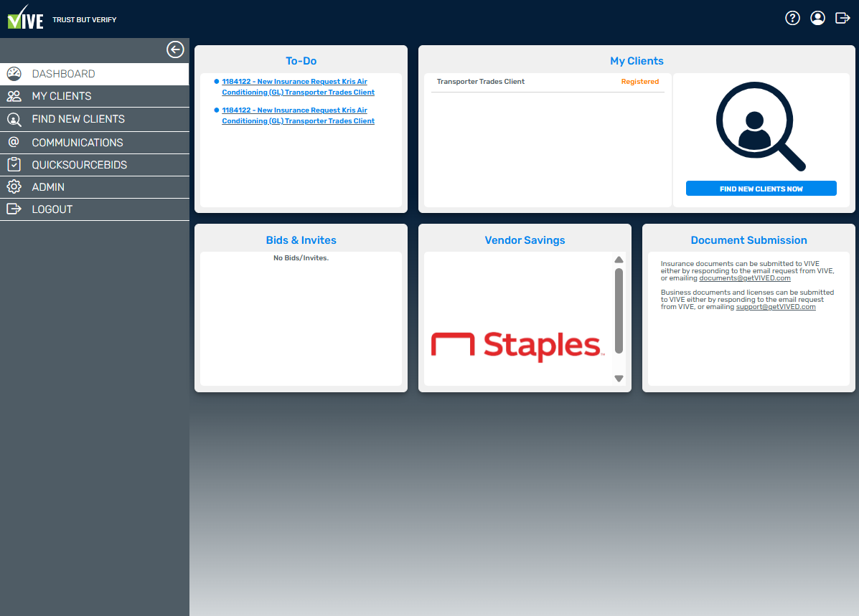Click the Admin gear icon
This screenshot has height=616, width=859.
[x=14, y=186]
